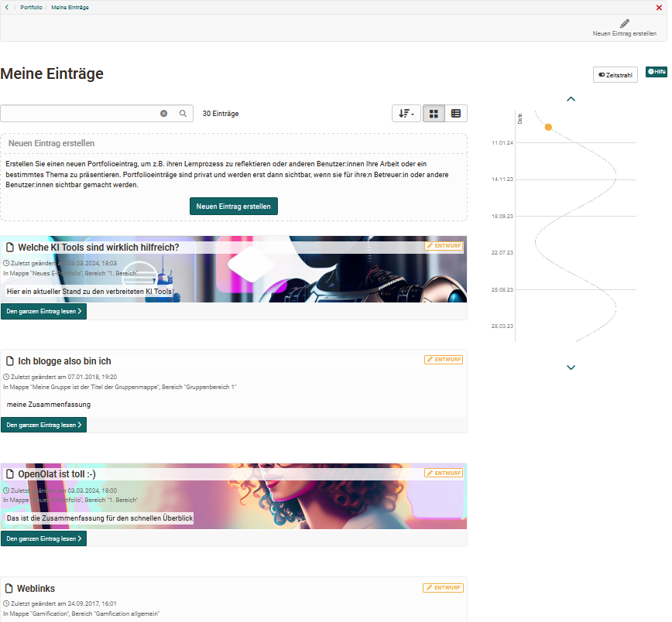
Task: Switch to table list view
Action: click(456, 114)
